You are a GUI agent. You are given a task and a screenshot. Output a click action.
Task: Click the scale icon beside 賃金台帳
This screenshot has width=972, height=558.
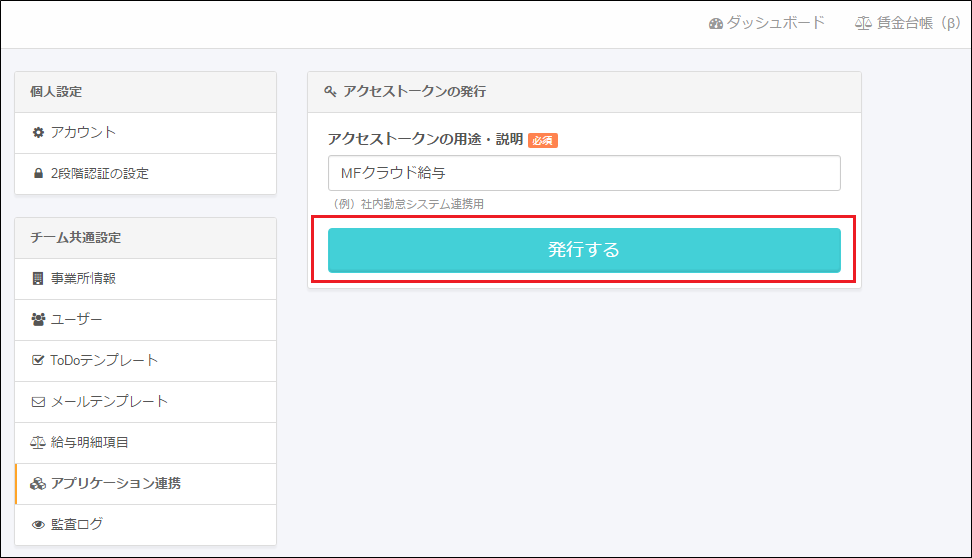864,24
